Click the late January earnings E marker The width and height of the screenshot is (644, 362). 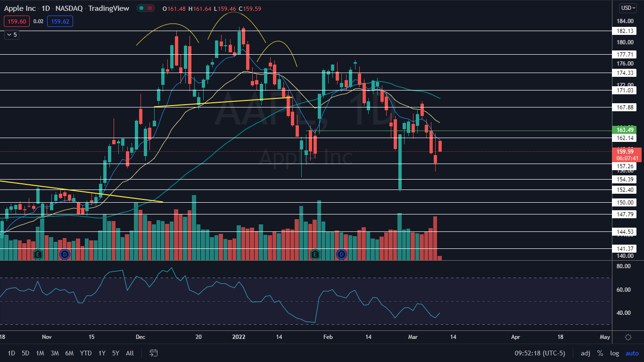coord(315,255)
